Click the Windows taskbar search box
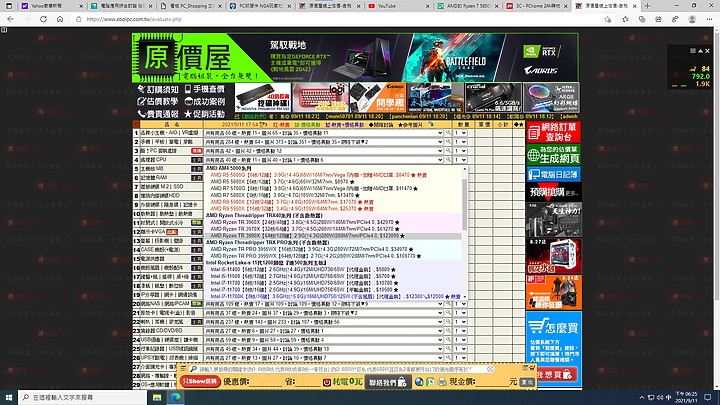The image size is (720, 405). tap(84, 397)
